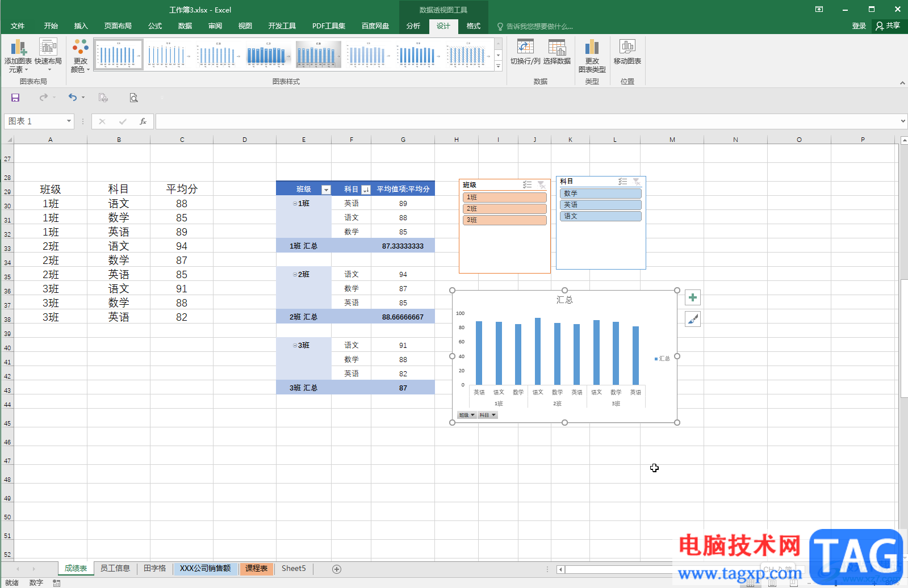This screenshot has height=588, width=908.
Task: Open Add Chart Element menu
Action: (18, 56)
